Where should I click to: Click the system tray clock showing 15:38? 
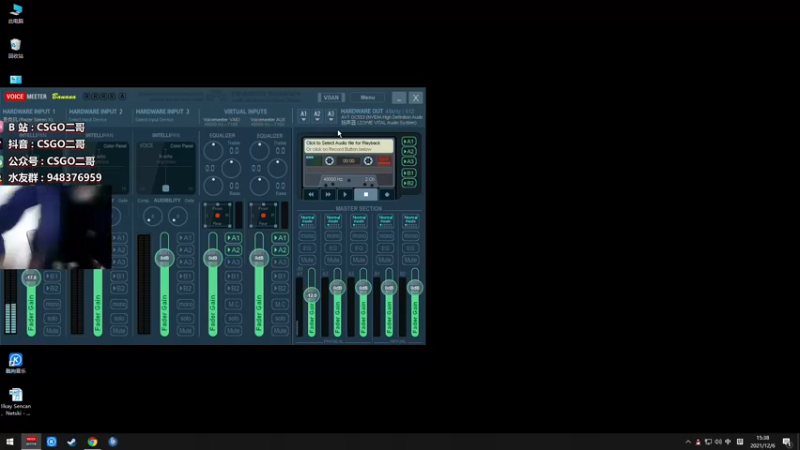pos(763,442)
